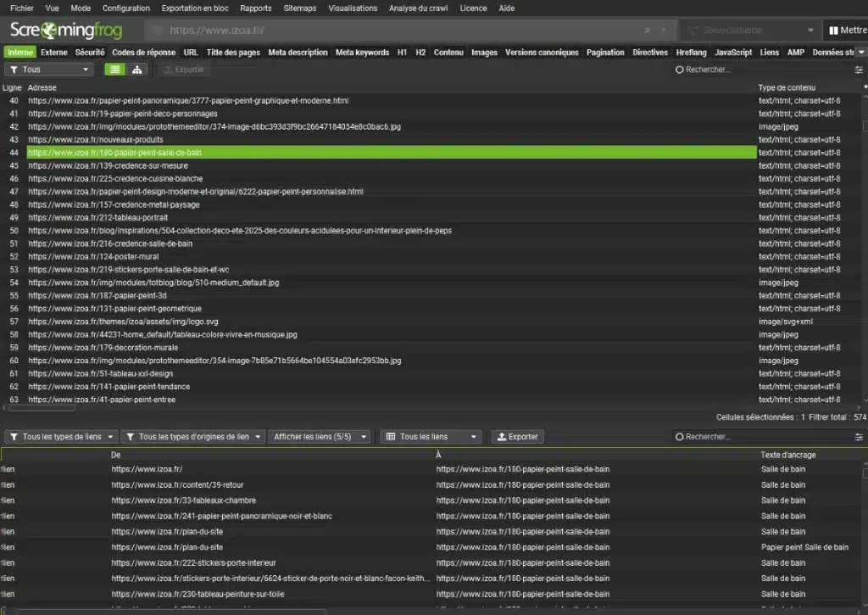
Task: Open bottom search filter settings icon
Action: point(858,437)
